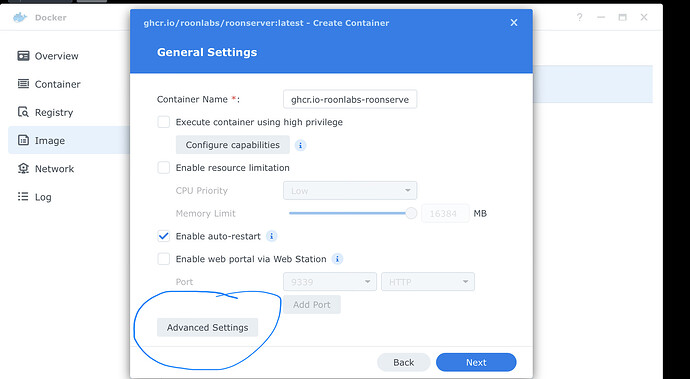This screenshot has width=690, height=379.
Task: Click the Overview icon in sidebar
Action: (x=23, y=56)
